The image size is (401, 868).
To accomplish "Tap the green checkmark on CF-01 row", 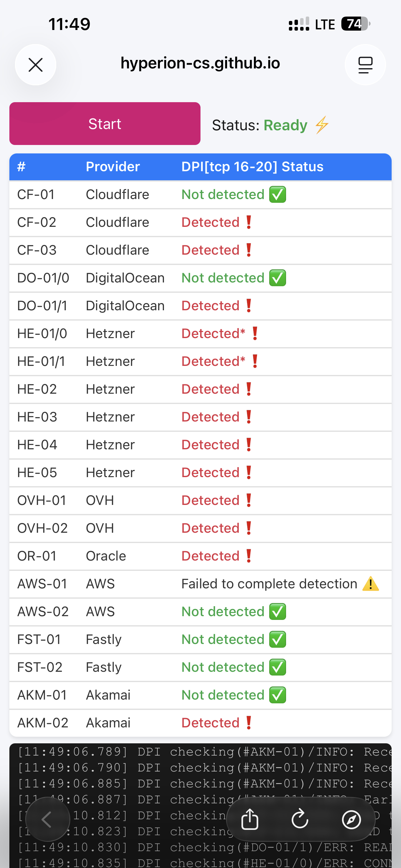I will pos(277,194).
